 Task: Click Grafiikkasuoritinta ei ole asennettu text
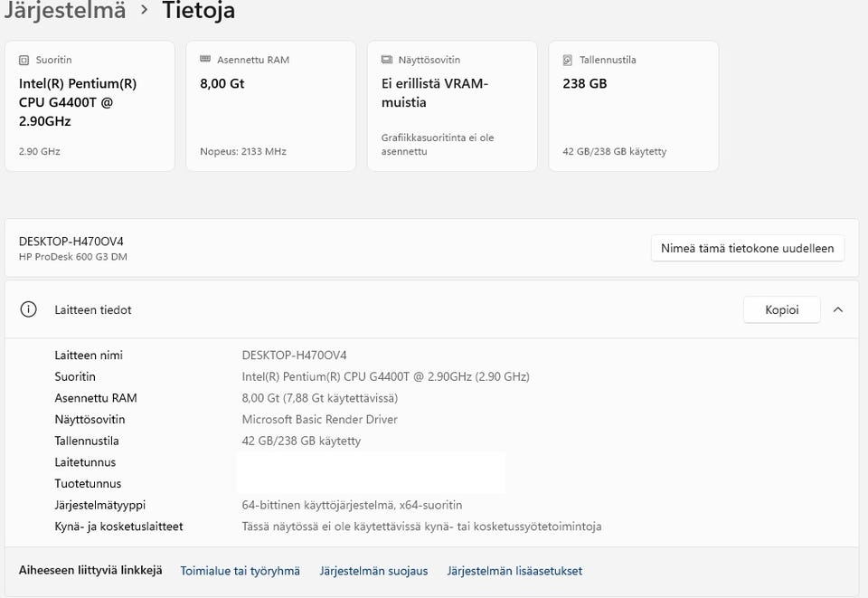tap(438, 145)
